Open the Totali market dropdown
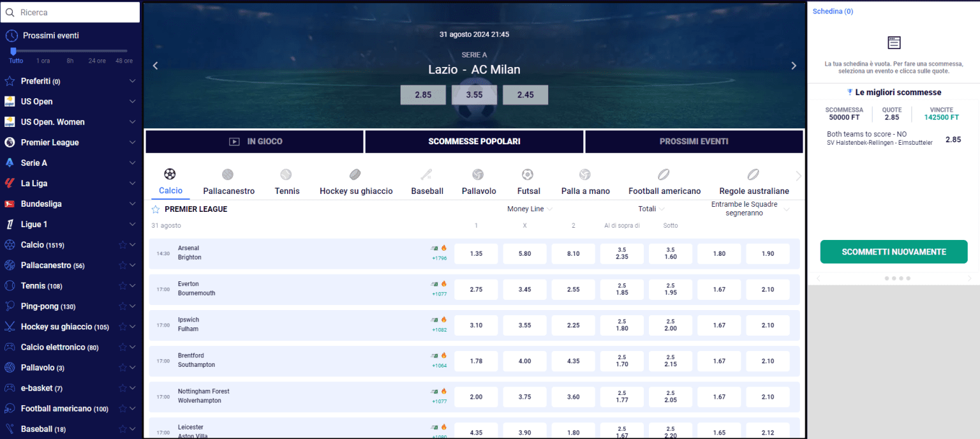Viewport: 980px width, 439px height. click(x=651, y=209)
